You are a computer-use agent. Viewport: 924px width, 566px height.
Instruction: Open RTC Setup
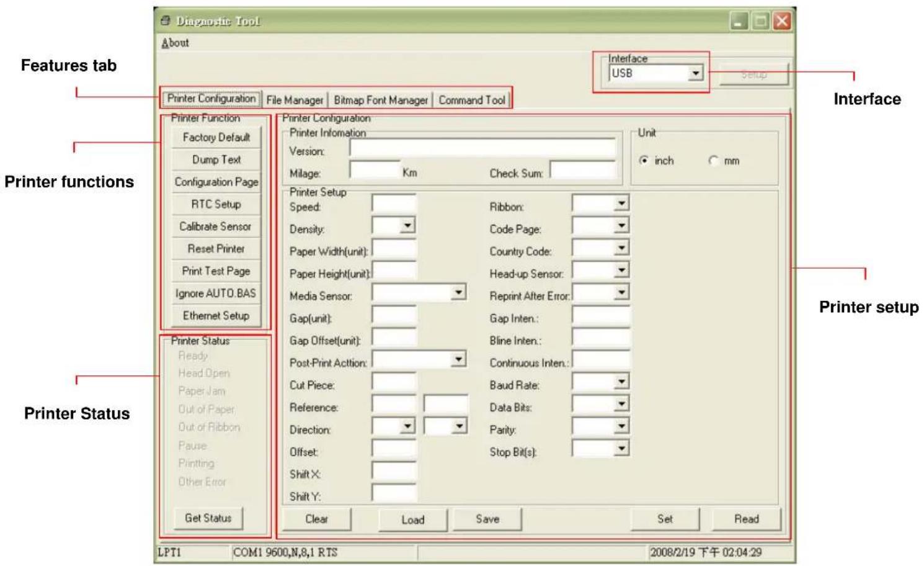[x=216, y=204]
